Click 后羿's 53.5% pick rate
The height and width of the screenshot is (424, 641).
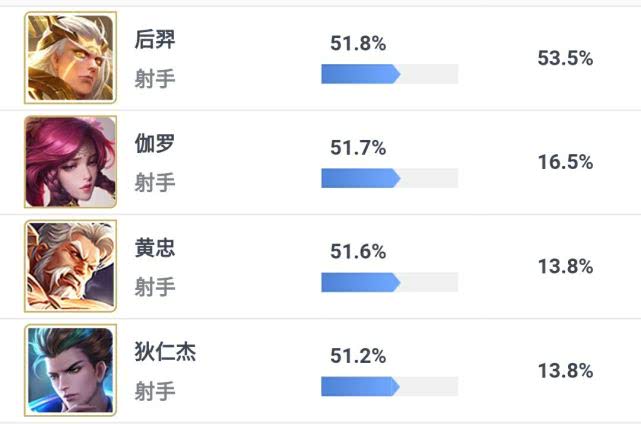click(x=565, y=58)
